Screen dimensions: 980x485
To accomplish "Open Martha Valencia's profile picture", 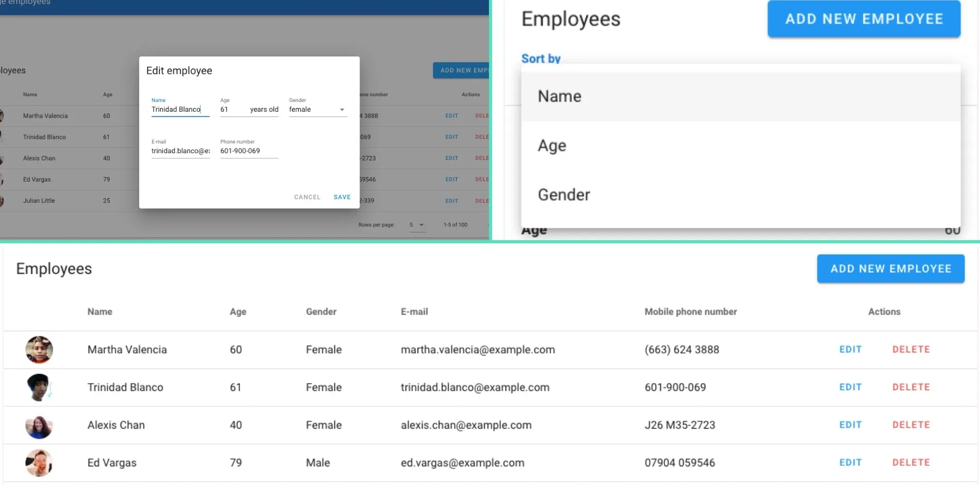I will (39, 349).
